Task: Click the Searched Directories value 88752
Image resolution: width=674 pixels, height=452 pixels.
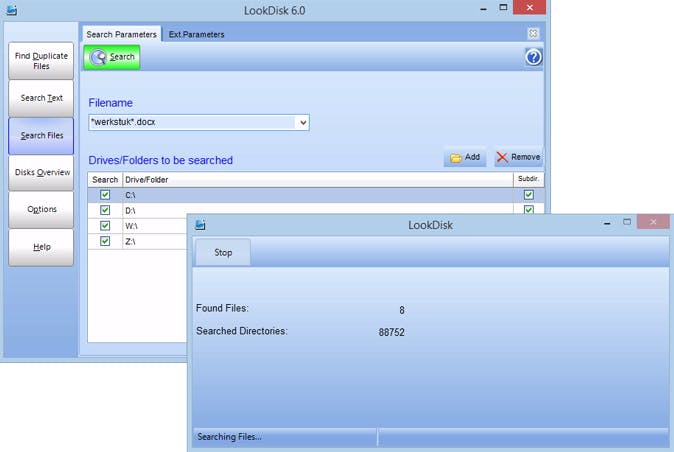Action: (392, 333)
